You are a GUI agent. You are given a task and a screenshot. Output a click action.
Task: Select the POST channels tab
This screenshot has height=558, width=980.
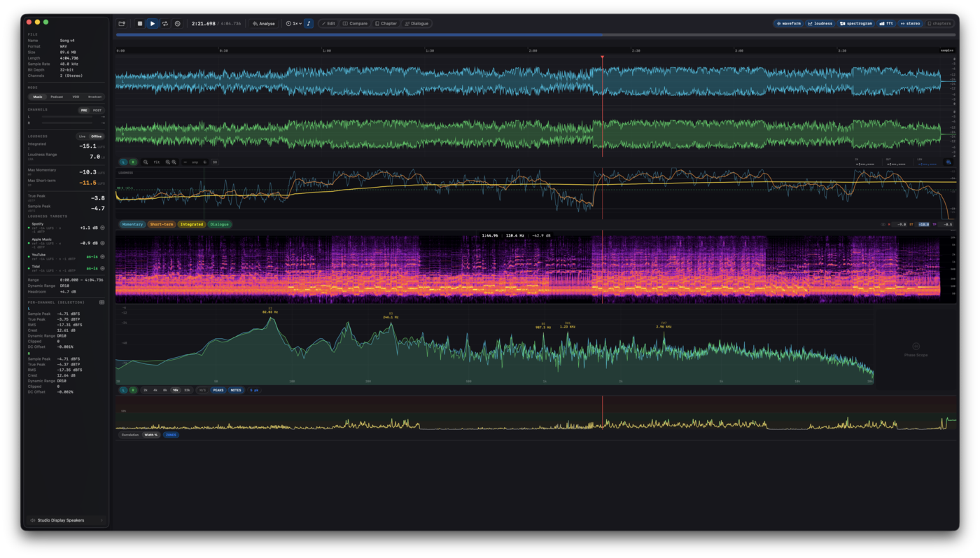click(97, 110)
